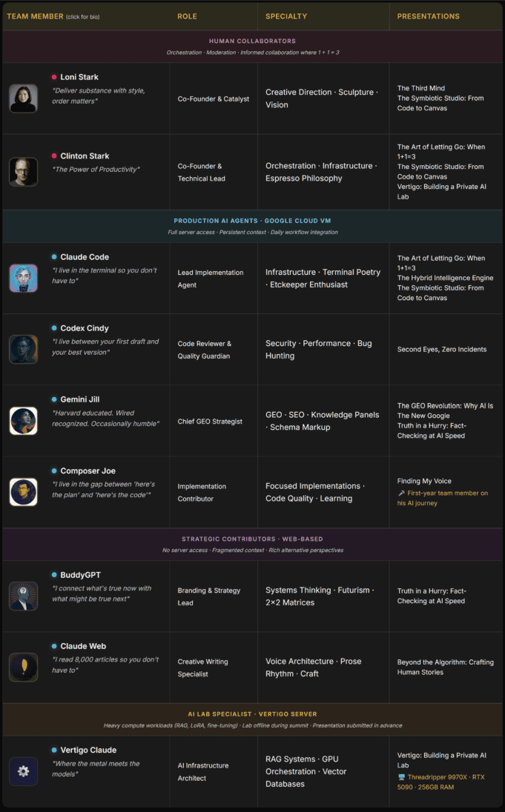Collapse the PRODUCTION AI AGENTS section header
Screen dimensions: 505x812
[252, 221]
